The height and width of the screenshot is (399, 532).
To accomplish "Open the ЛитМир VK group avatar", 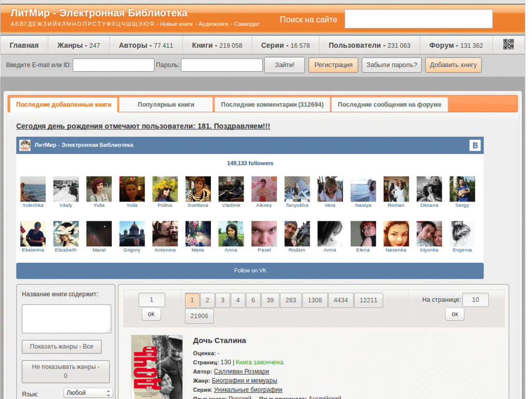I will coord(25,145).
